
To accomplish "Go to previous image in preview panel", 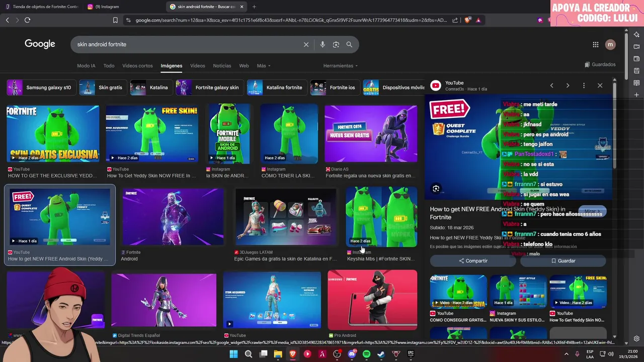I will [551, 85].
